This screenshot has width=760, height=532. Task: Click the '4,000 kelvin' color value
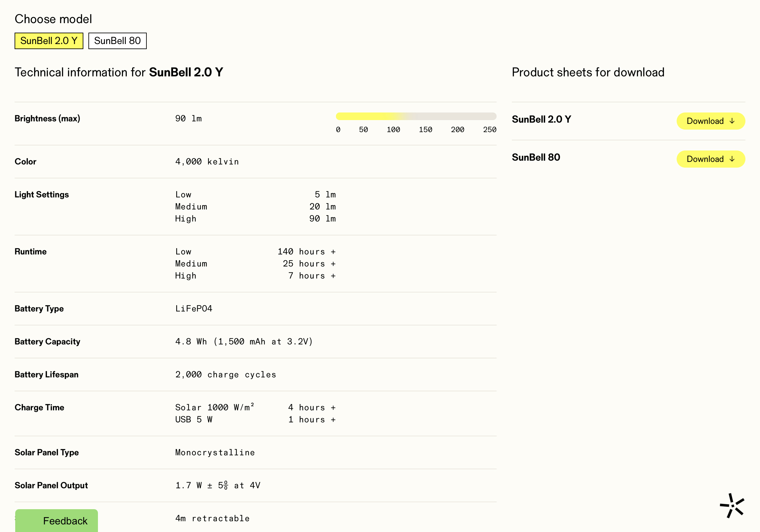point(207,162)
